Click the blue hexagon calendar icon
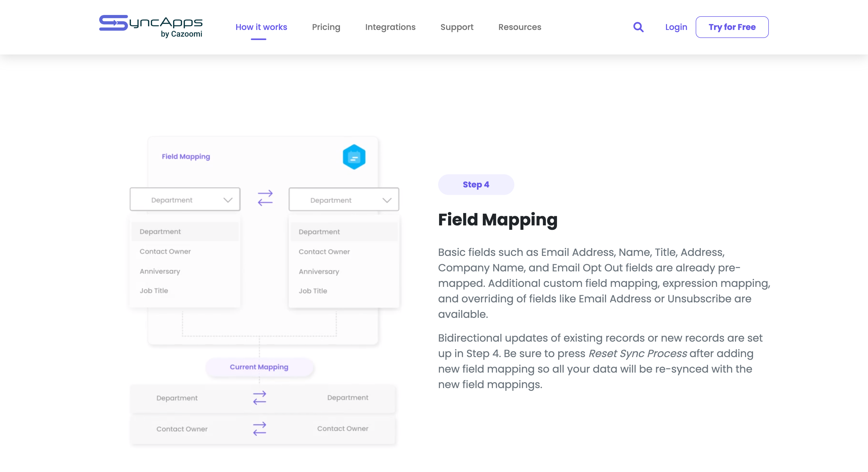Viewport: 868px width, 472px height. coord(354,157)
